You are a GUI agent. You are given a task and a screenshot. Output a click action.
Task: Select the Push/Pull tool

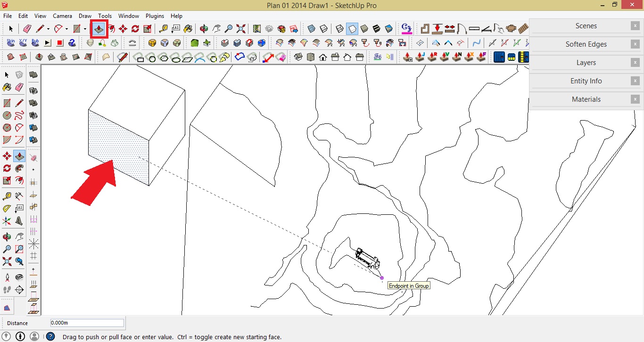(99, 29)
